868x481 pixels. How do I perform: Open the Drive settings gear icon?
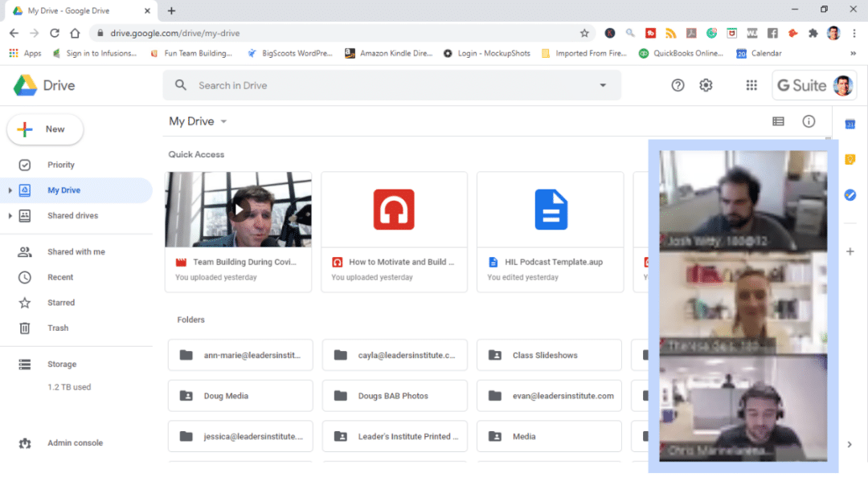[x=706, y=85]
